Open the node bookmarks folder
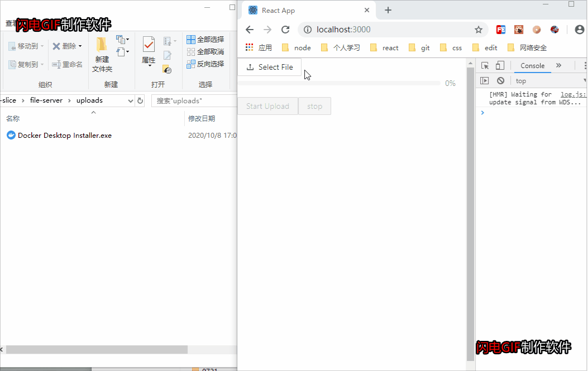Image resolution: width=588 pixels, height=371 pixels. [x=297, y=47]
